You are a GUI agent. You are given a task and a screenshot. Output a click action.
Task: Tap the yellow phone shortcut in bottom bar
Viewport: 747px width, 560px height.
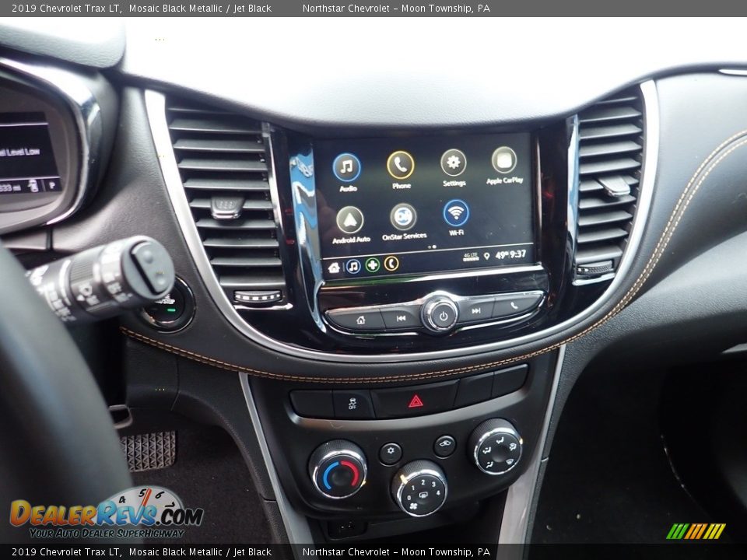(391, 264)
